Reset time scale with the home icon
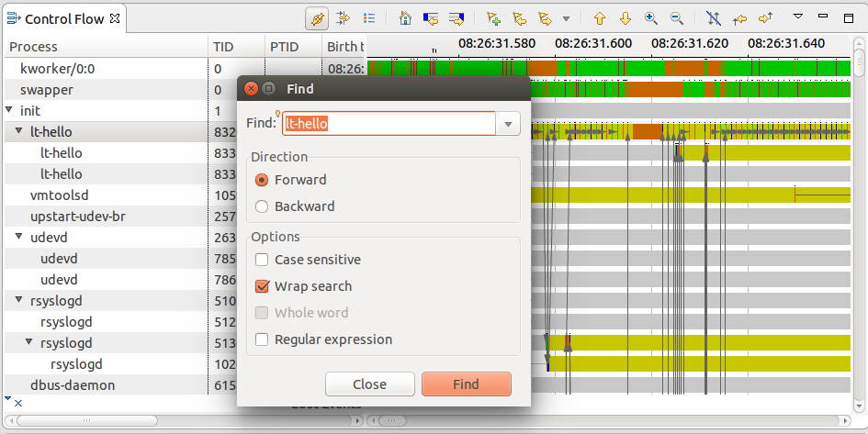Image resolution: width=868 pixels, height=434 pixels. click(x=405, y=18)
